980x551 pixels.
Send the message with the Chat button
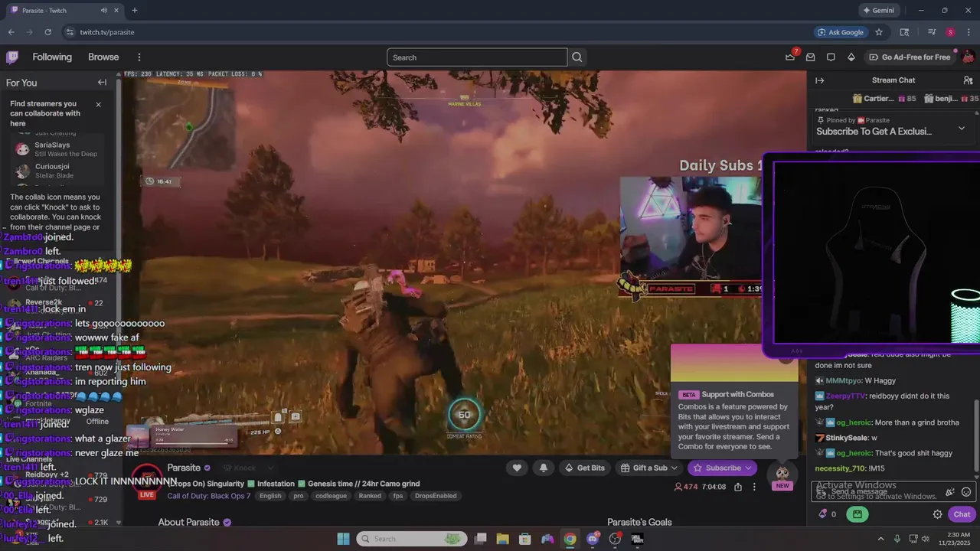(x=962, y=514)
